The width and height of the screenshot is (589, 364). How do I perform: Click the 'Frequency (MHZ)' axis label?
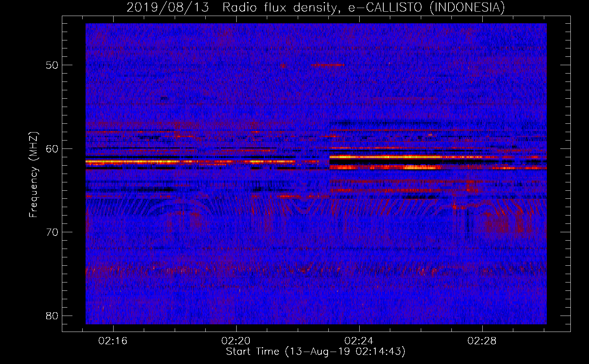click(33, 174)
